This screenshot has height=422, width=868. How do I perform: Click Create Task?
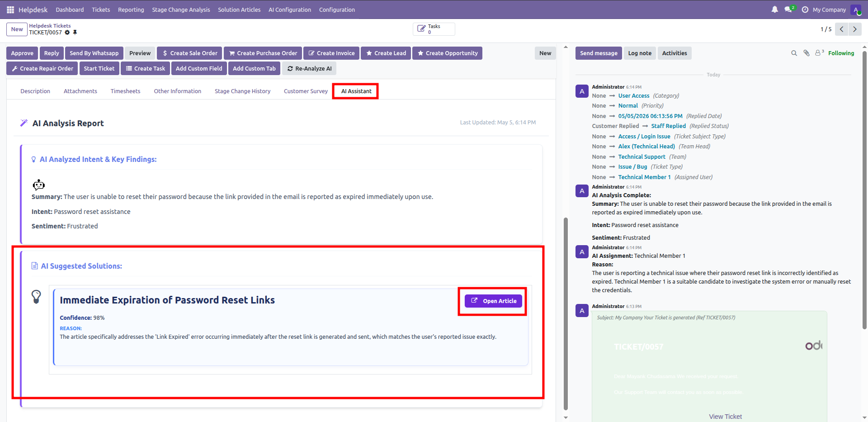click(x=145, y=69)
